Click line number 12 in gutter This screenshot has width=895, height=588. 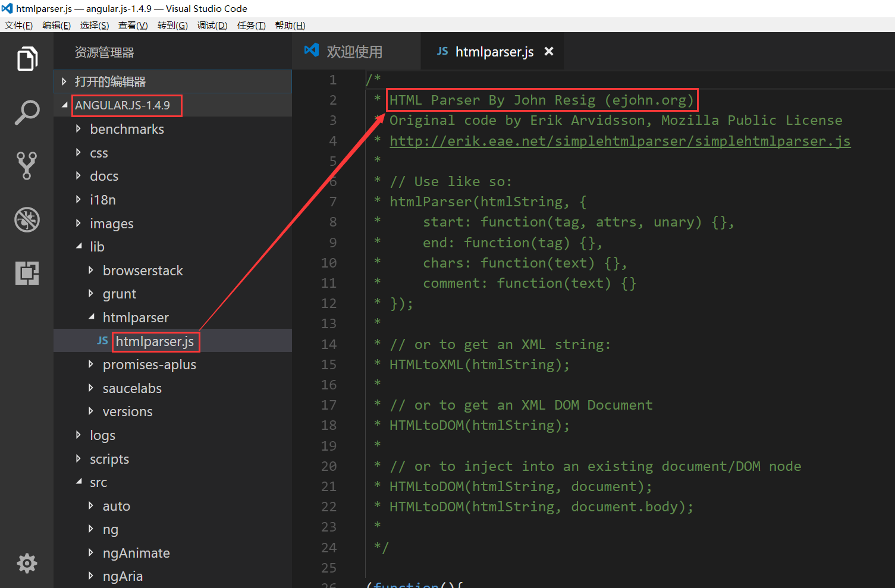(x=329, y=303)
